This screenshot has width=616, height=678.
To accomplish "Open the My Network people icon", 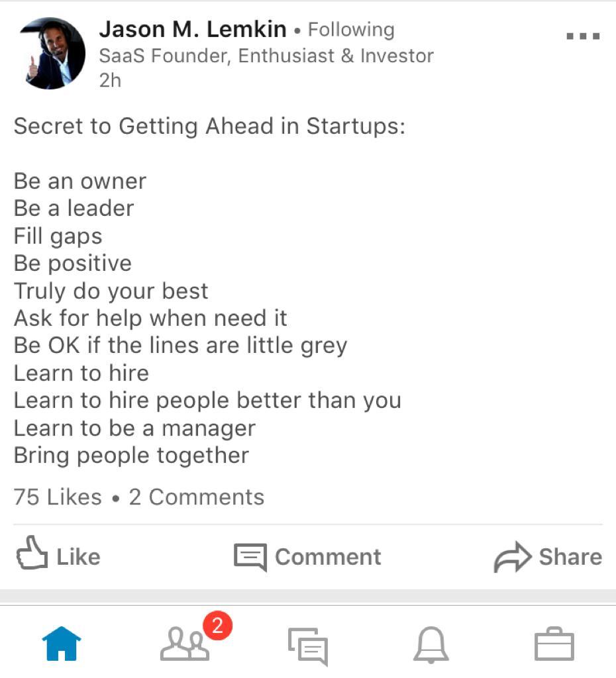I will pyautogui.click(x=185, y=644).
